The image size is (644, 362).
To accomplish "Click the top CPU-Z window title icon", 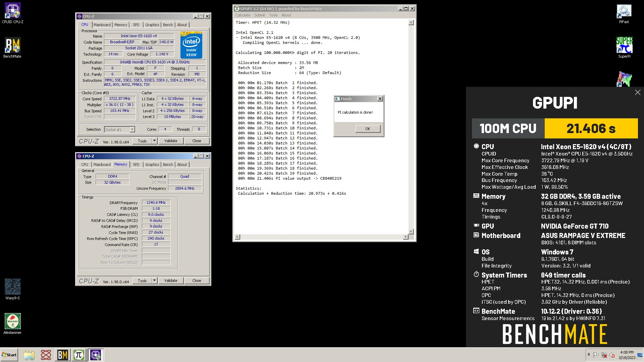I will (x=79, y=16).
